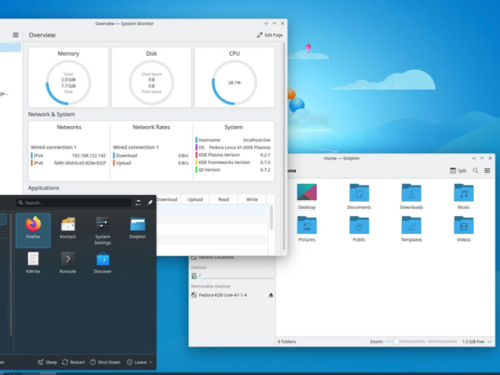The height and width of the screenshot is (375, 500).
Task: Toggle Split view in Dolphin
Action: [458, 171]
